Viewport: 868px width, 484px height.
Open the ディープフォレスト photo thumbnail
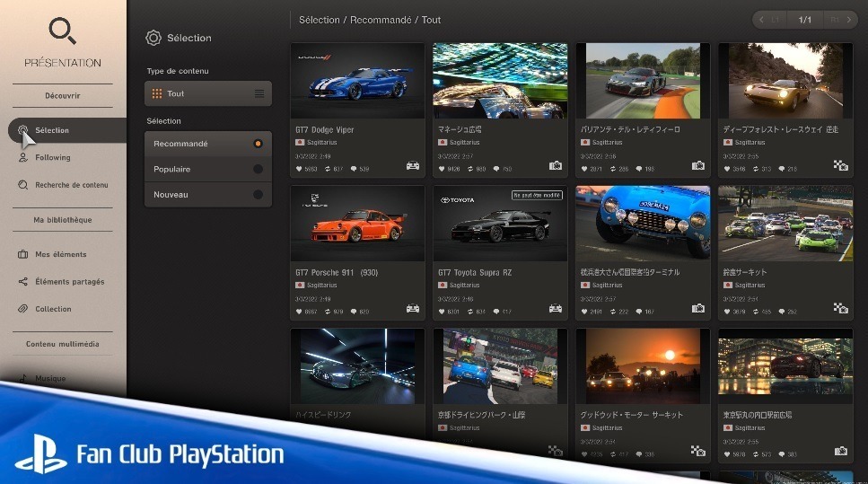tap(785, 81)
